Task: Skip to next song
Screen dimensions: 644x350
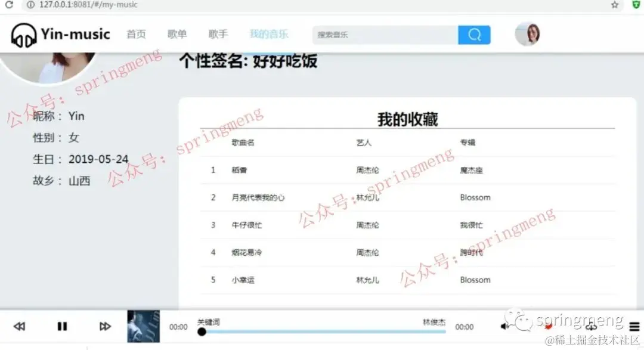Action: coord(105,326)
